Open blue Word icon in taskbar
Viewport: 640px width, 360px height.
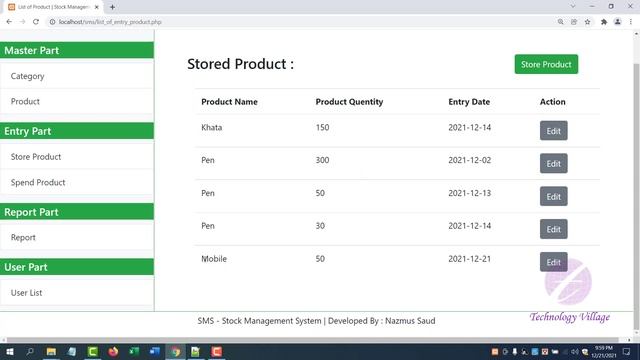point(155,351)
